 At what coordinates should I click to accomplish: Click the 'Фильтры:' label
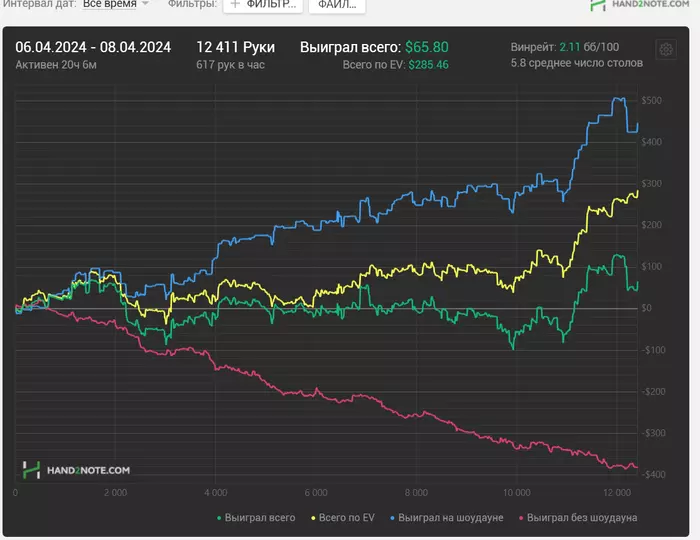tap(192, 4)
